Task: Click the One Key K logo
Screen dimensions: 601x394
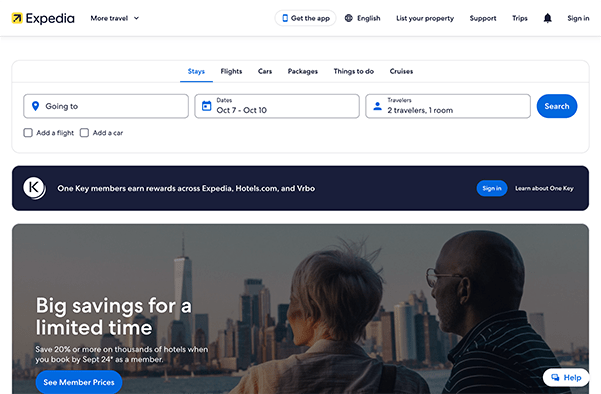Action: coord(34,188)
